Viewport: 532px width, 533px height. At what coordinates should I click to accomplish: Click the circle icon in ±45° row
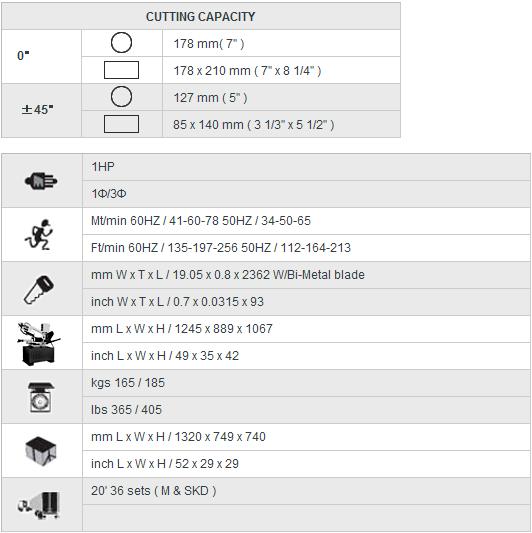tap(121, 97)
